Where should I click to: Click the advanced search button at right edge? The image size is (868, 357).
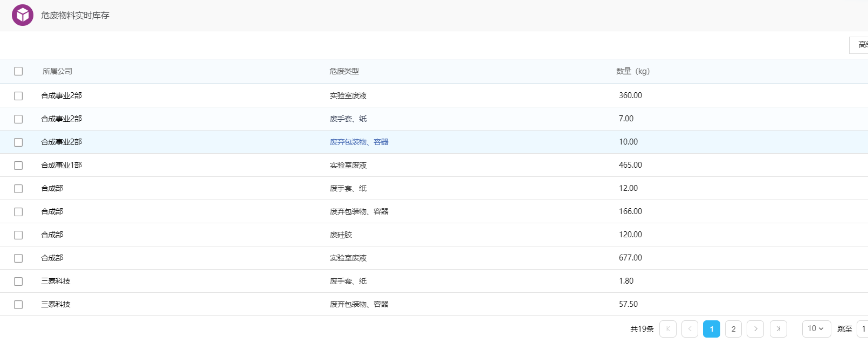(x=859, y=45)
